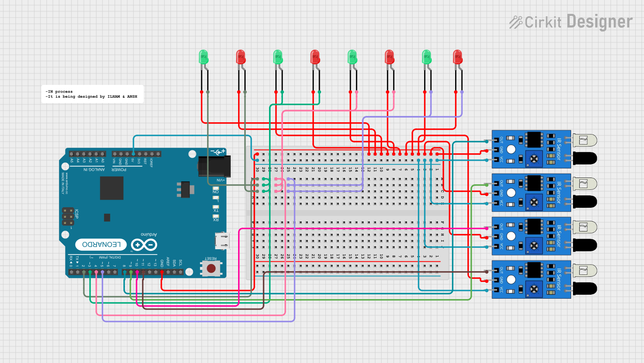Viewport: 644px width, 363px height.
Task: Select the third green LED from the left
Action: click(352, 58)
